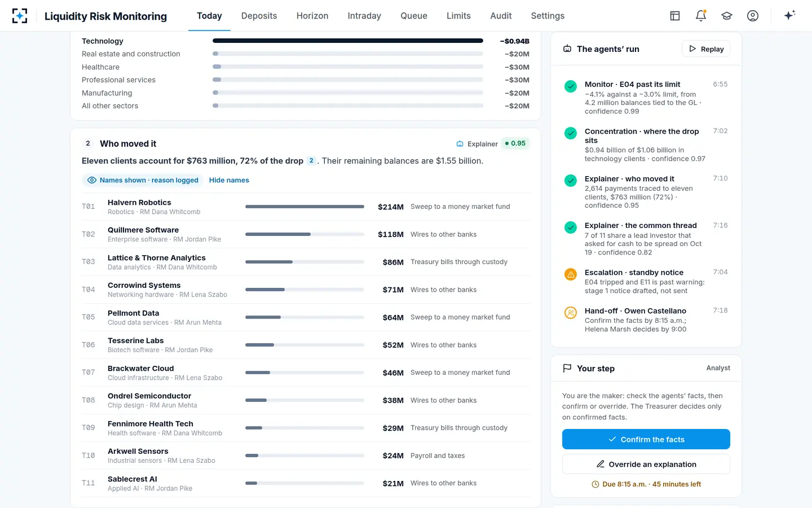Click the Hand-off Owen Castellano person icon
The image size is (812, 508).
click(x=571, y=313)
